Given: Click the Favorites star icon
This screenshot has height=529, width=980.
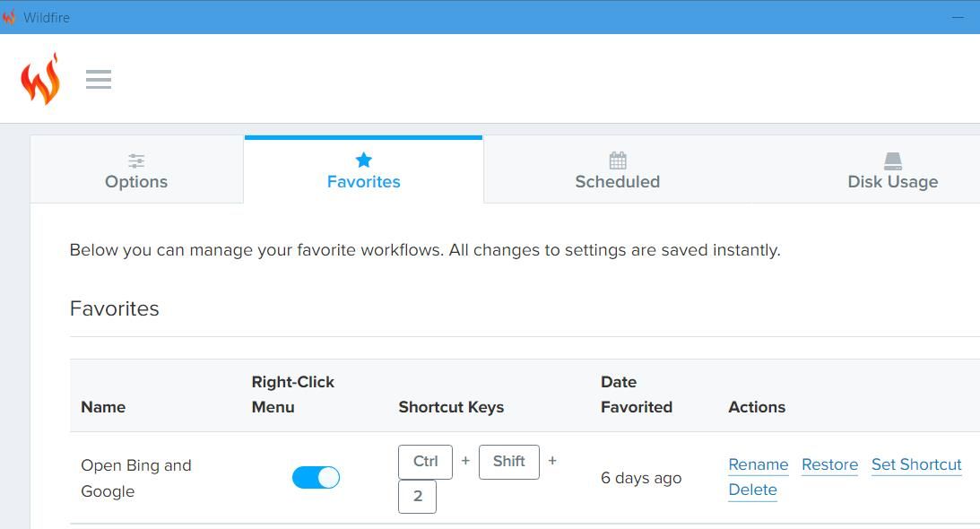Looking at the screenshot, I should click(363, 160).
